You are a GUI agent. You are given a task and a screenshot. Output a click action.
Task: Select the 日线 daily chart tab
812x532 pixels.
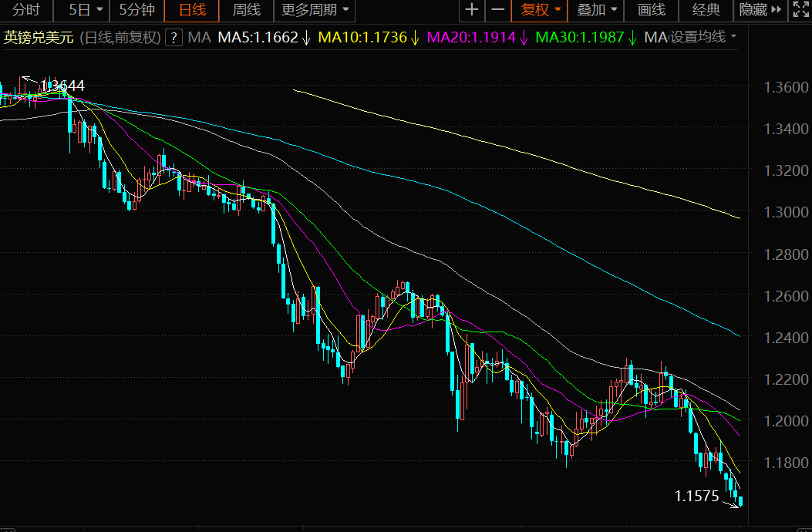[x=192, y=10]
